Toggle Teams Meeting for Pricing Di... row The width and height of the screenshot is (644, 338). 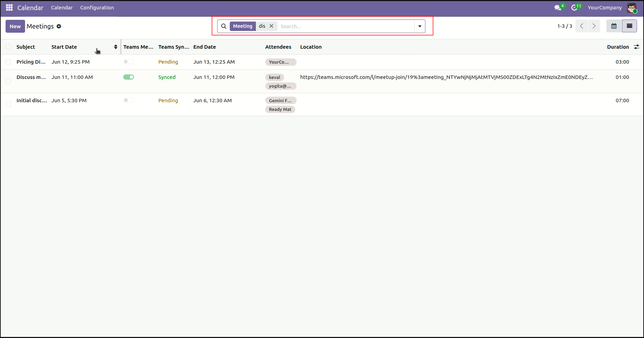pos(128,62)
